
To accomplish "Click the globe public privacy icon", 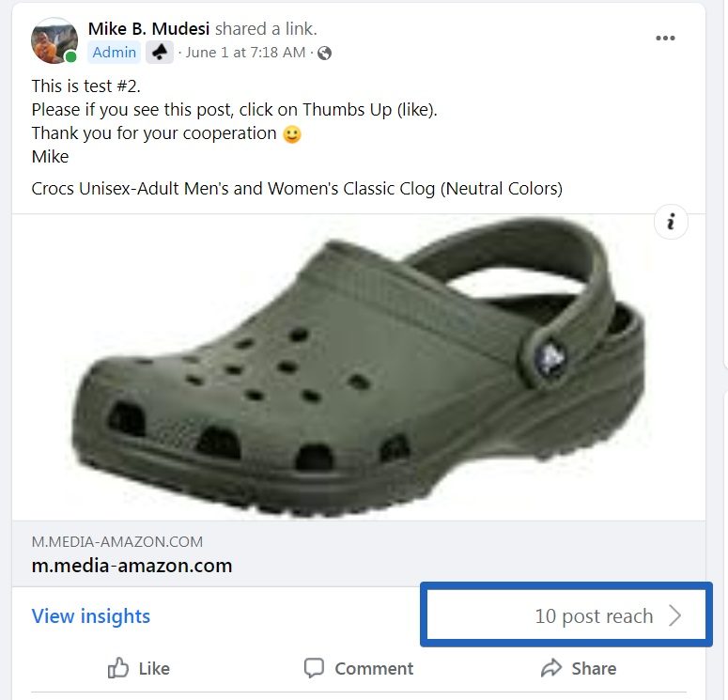I will [x=324, y=54].
